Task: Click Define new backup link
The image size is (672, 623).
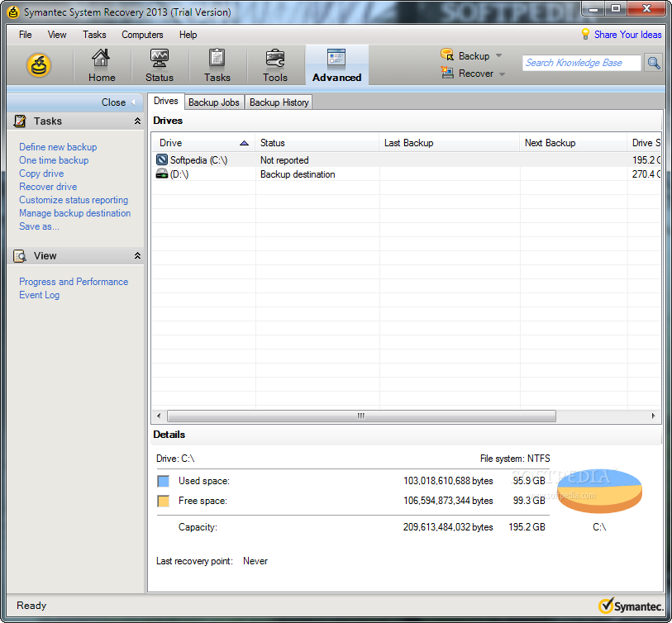Action: pos(58,147)
